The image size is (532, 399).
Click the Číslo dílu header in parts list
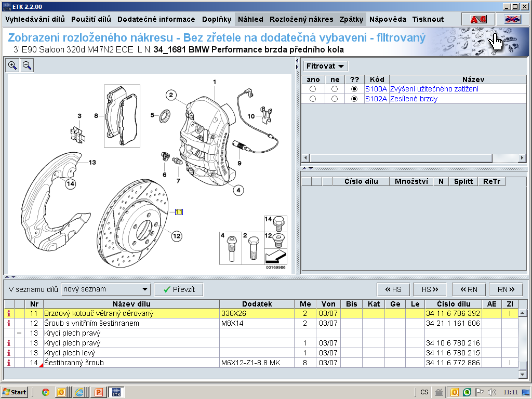coord(453,304)
